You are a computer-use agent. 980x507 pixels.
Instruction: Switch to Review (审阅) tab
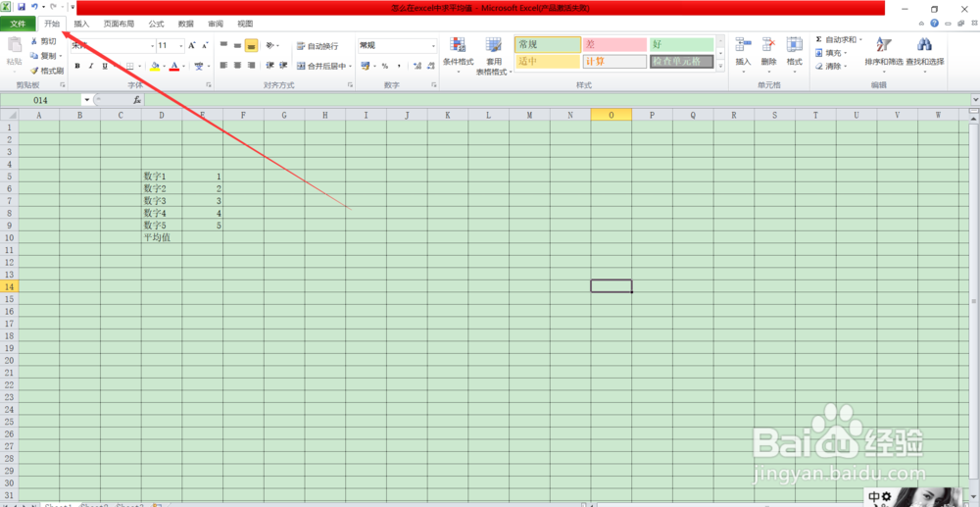tap(216, 24)
